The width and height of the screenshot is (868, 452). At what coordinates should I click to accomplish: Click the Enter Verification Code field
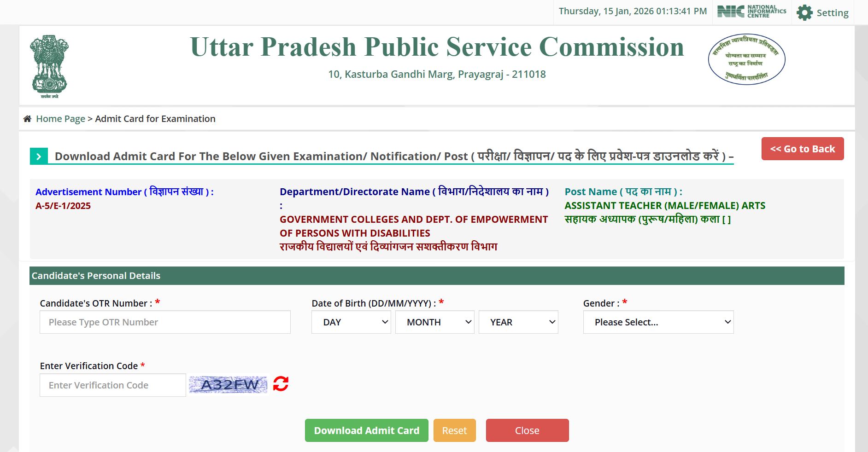tap(112, 385)
